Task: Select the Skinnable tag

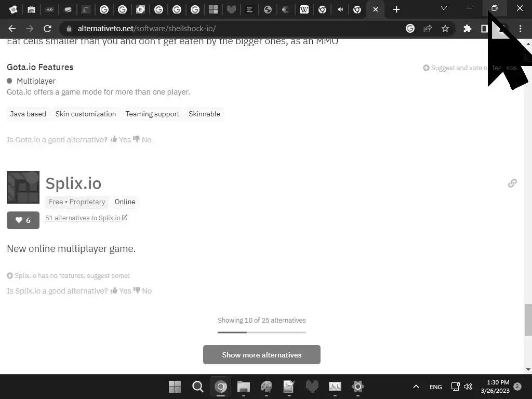Action: pos(204,114)
